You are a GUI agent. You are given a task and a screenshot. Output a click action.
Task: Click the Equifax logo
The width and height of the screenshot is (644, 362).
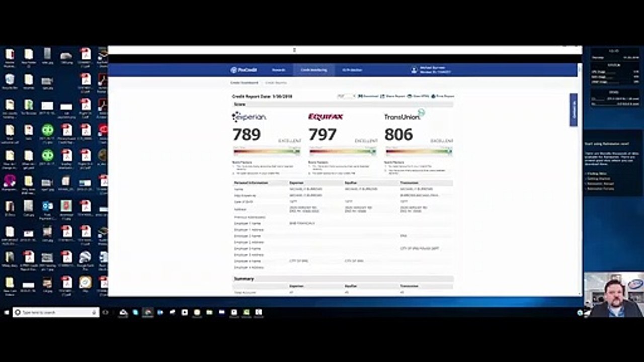326,117
